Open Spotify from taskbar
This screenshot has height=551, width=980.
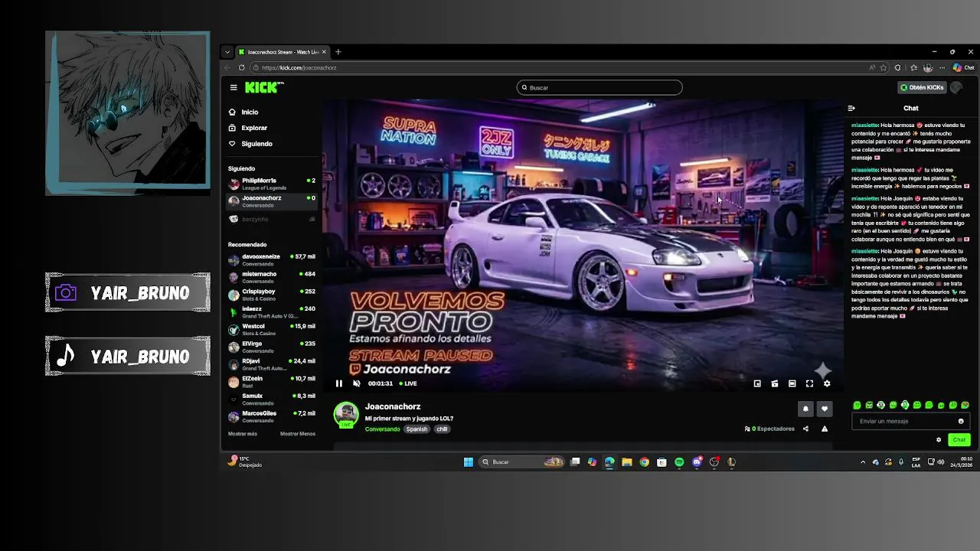click(679, 462)
